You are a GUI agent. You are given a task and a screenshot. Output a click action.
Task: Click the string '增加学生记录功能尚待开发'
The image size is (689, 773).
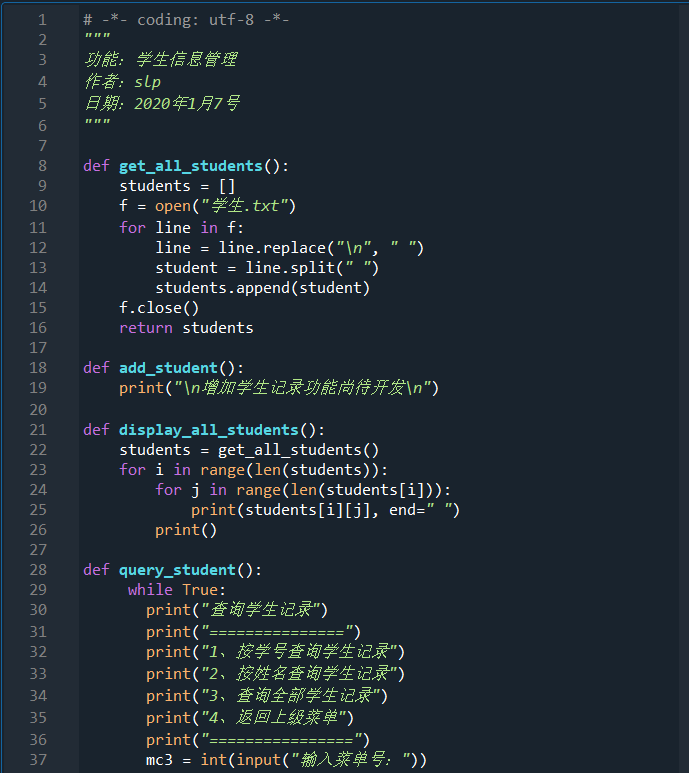[303, 387]
